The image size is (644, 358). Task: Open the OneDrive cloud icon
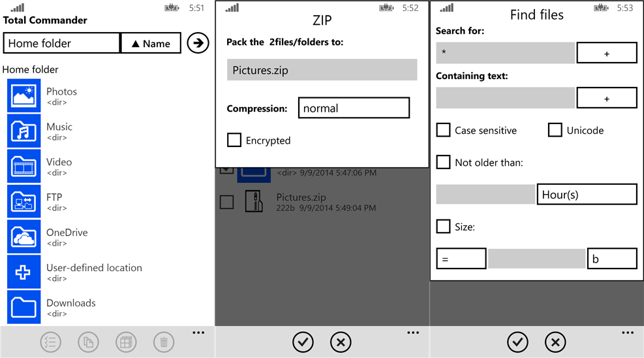click(24, 236)
